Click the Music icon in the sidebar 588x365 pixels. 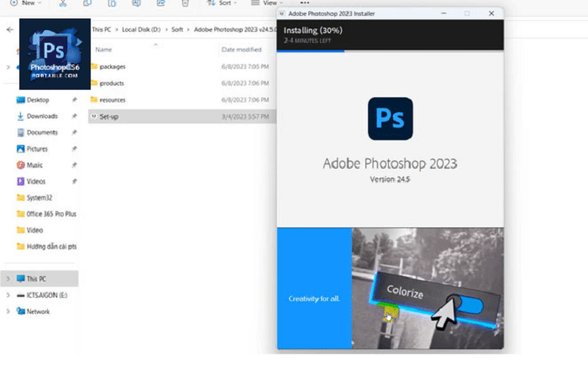tap(21, 165)
